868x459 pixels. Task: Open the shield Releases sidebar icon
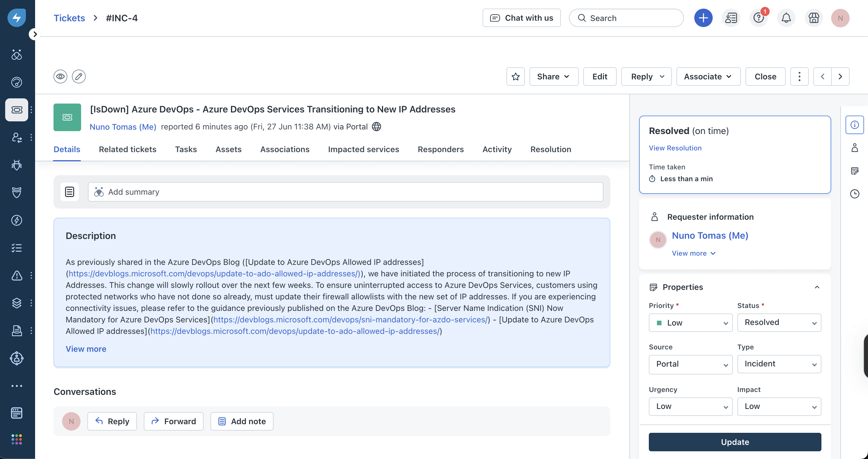tap(16, 192)
